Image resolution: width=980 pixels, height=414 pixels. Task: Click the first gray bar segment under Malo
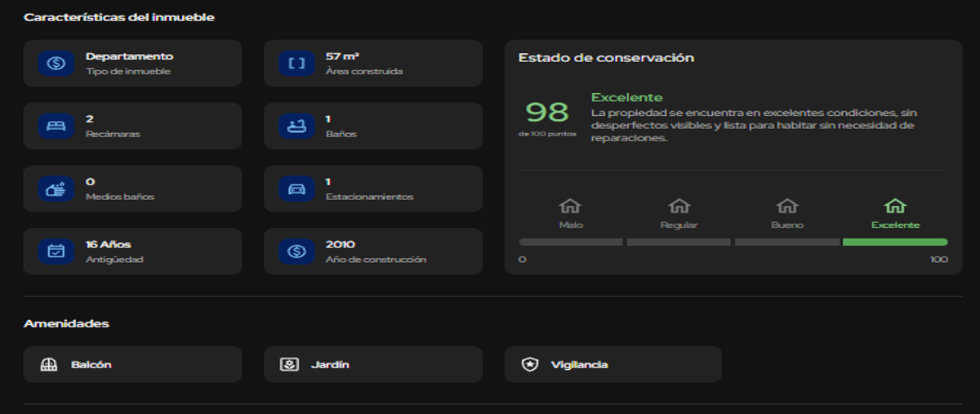(x=571, y=242)
